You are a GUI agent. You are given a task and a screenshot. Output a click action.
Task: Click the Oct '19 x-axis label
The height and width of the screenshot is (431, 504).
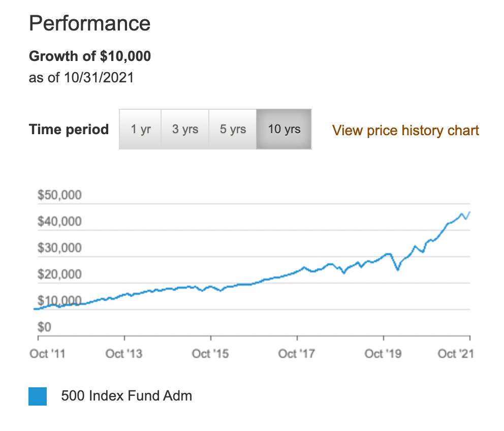pos(383,353)
